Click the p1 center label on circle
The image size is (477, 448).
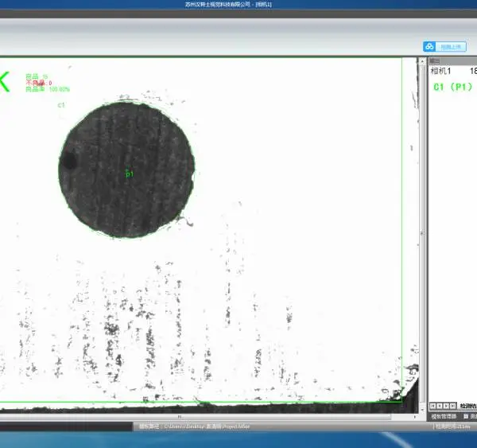130,174
